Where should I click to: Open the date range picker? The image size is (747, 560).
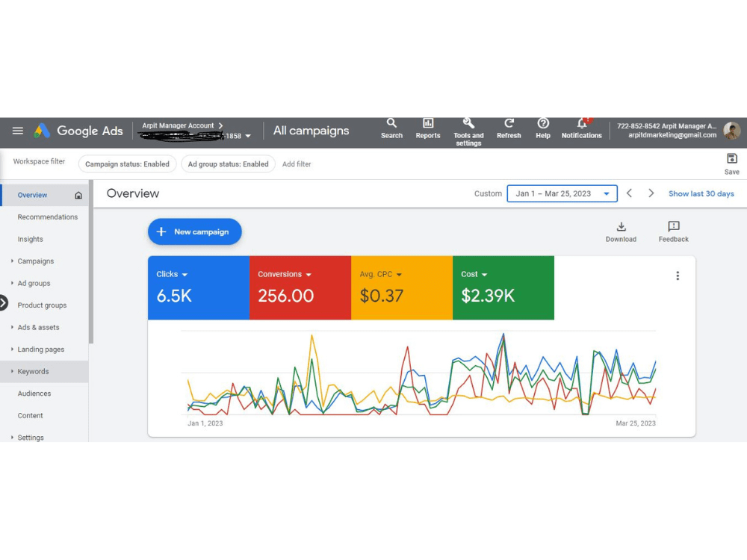pos(562,194)
